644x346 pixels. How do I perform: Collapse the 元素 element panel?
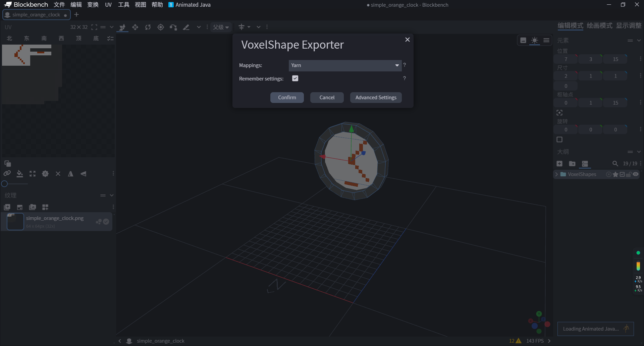[639, 41]
